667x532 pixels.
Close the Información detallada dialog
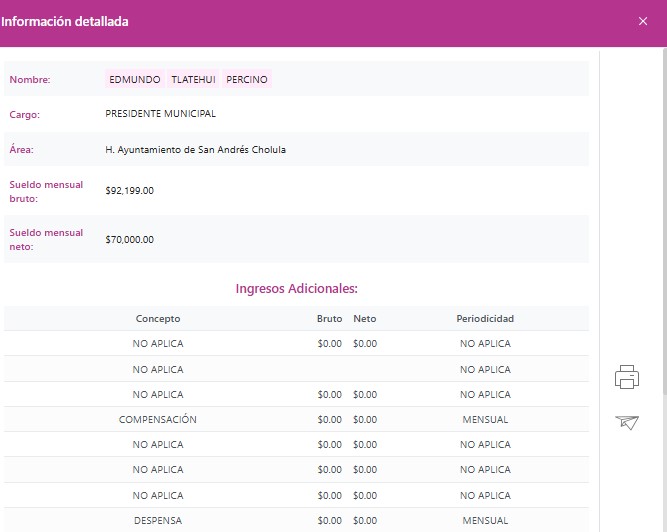(643, 21)
